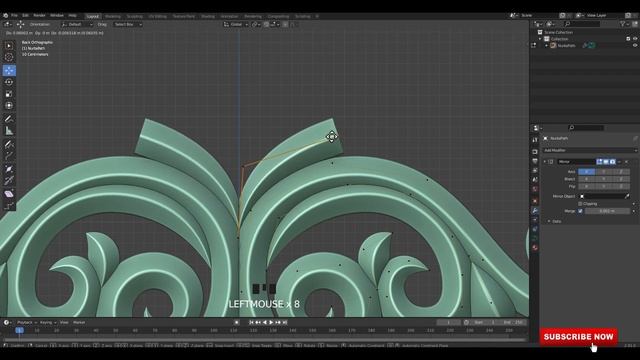Screen dimensions: 640x360
Task: Expand NurbsPath in the outliner tree
Action: pos(547,46)
